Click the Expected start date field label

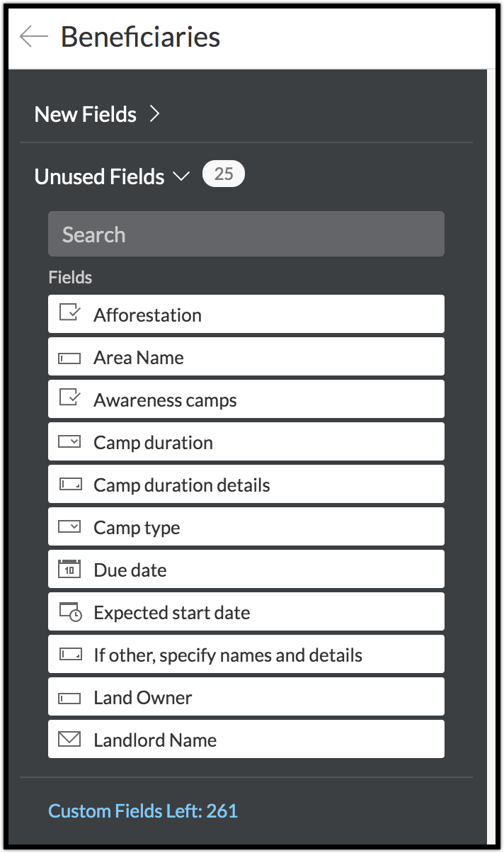pos(172,613)
